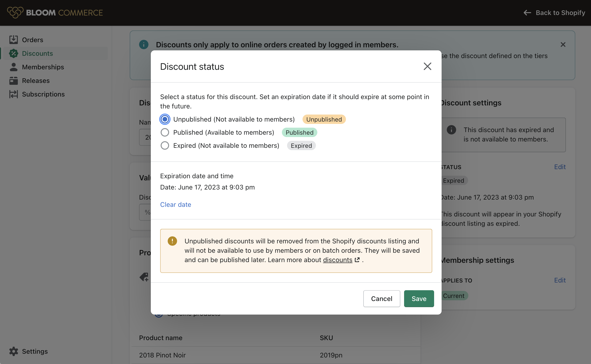The image size is (591, 364).
Task: Dismiss the info banner with X
Action: 563,45
